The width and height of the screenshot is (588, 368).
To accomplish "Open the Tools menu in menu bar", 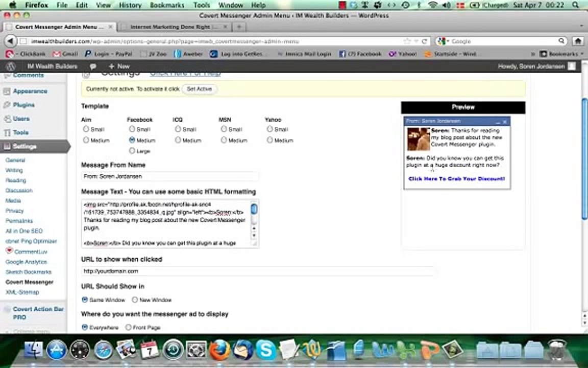I will click(202, 5).
